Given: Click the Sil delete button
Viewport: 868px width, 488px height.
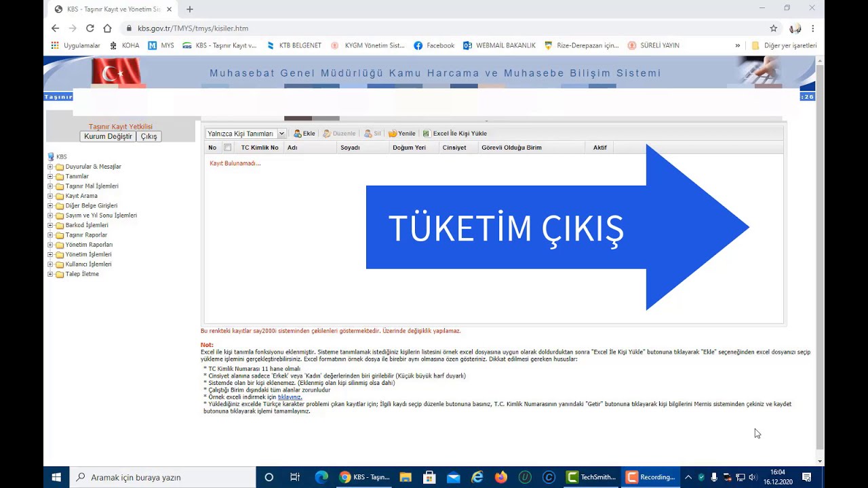Looking at the screenshot, I should [373, 134].
